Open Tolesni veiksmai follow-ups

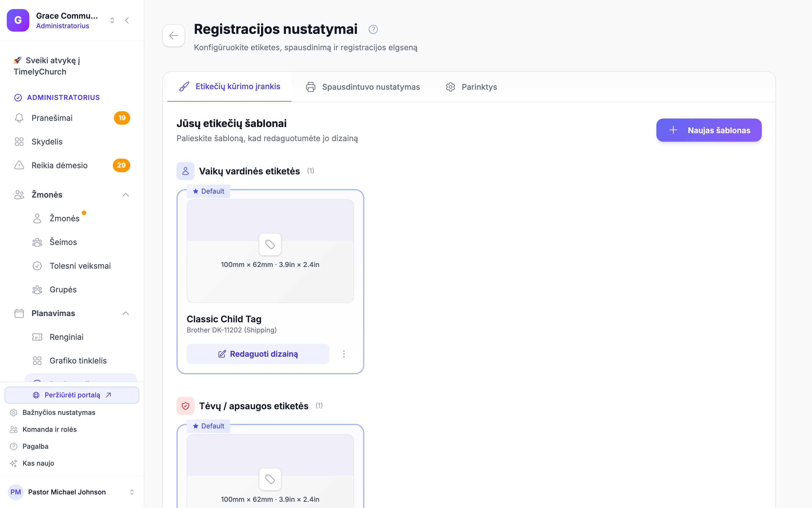coord(81,266)
